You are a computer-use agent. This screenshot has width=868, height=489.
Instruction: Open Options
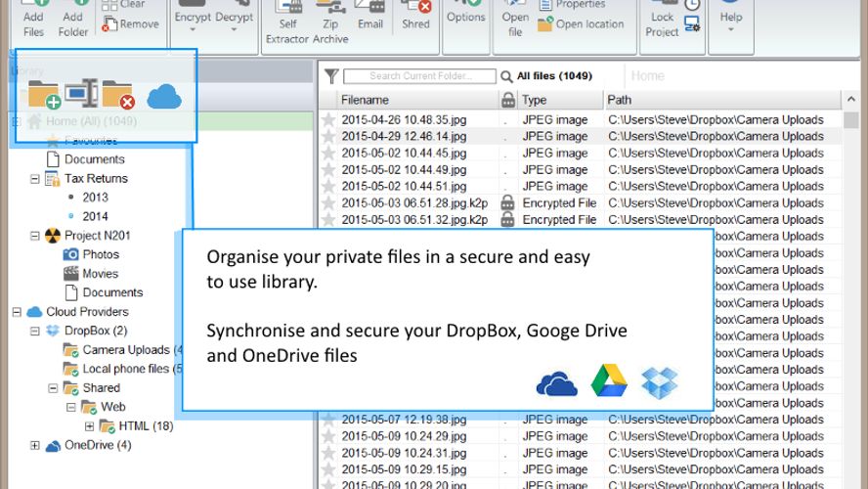465,12
